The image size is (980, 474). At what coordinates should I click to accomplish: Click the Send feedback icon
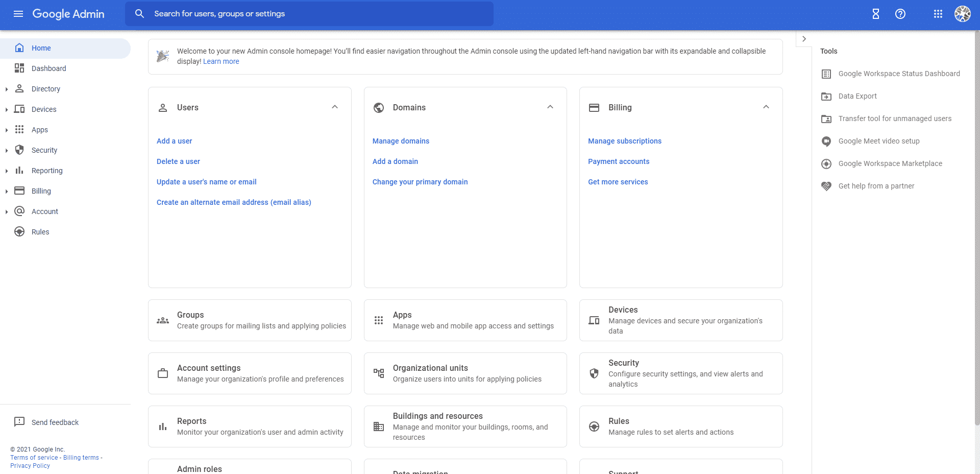[19, 422]
